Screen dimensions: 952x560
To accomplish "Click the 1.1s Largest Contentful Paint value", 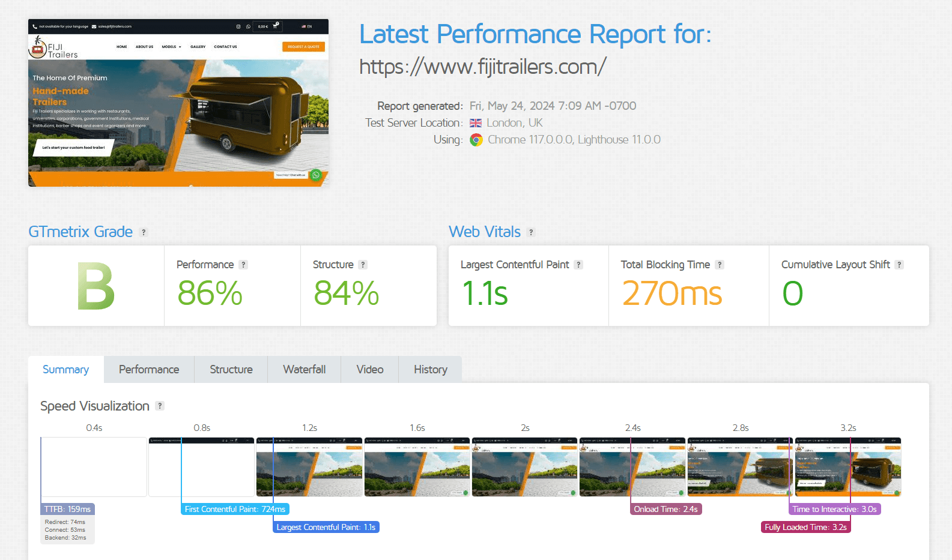I will click(x=485, y=294).
